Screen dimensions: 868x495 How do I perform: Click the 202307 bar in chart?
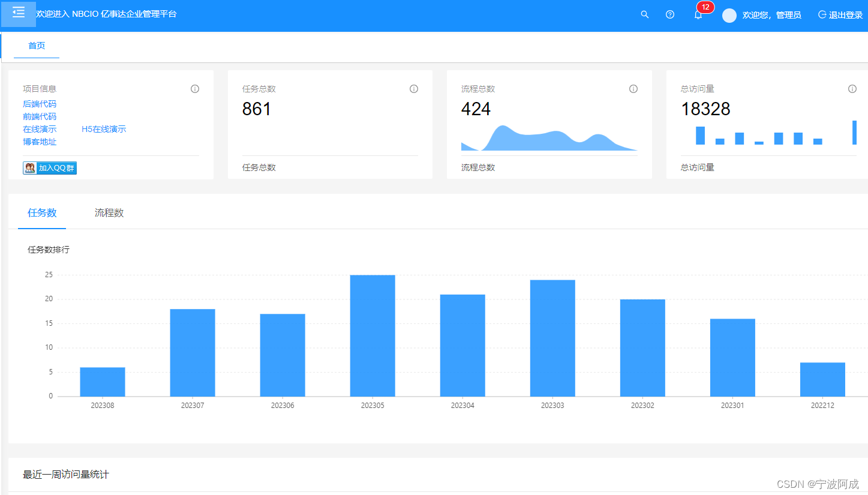pyautogui.click(x=193, y=353)
